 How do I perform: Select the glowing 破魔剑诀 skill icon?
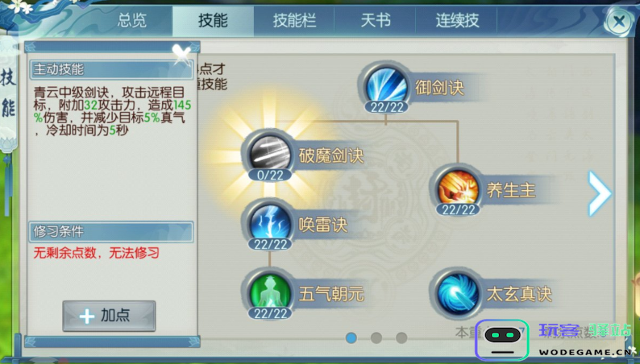tap(269, 154)
